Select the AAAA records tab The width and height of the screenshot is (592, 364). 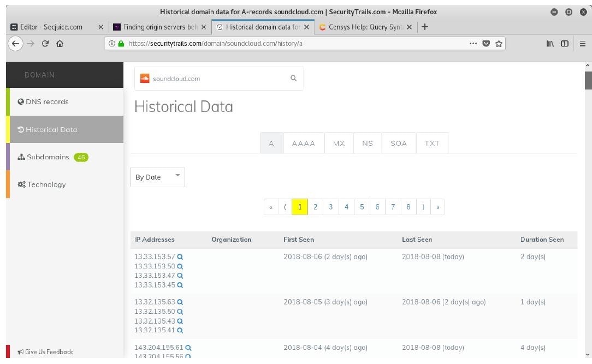tap(303, 143)
